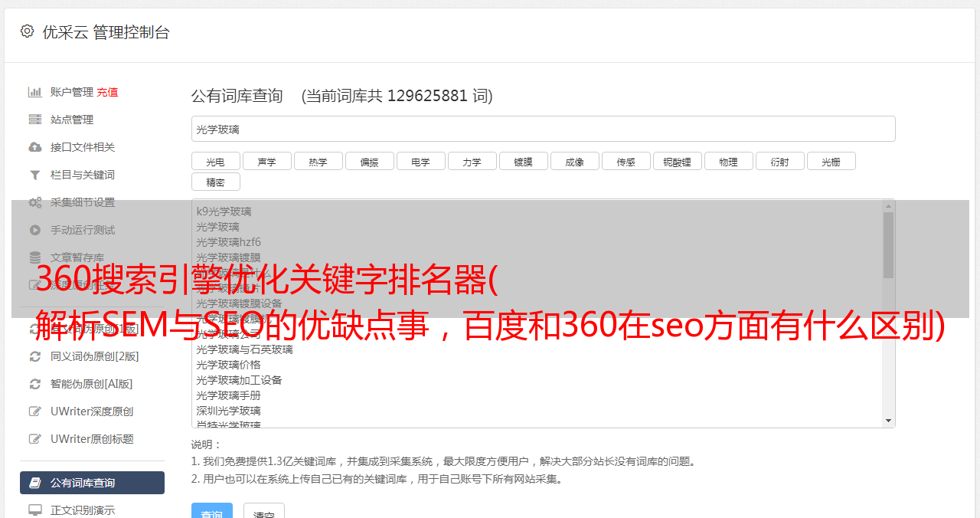Click the 清空 clear button

pyautogui.click(x=264, y=511)
